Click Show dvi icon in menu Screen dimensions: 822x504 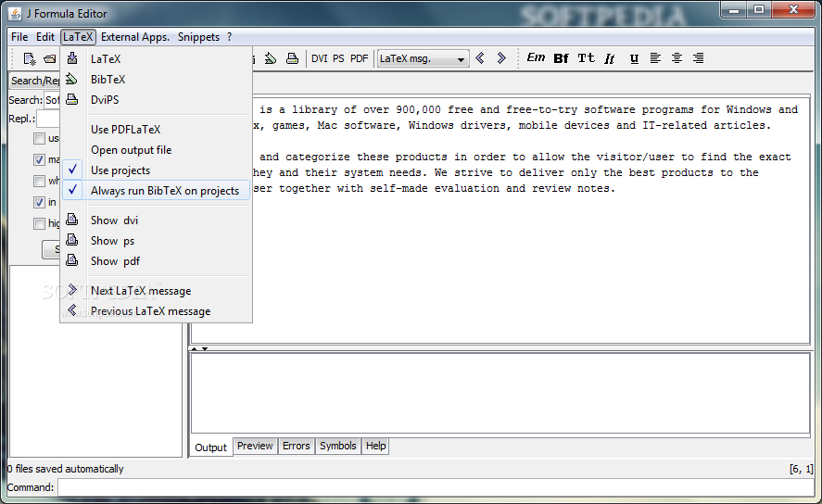point(71,219)
